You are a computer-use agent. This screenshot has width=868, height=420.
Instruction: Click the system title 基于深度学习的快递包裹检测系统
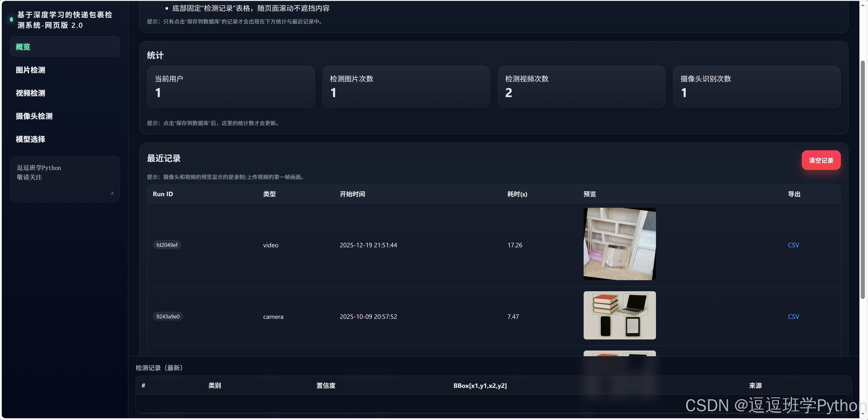65,20
